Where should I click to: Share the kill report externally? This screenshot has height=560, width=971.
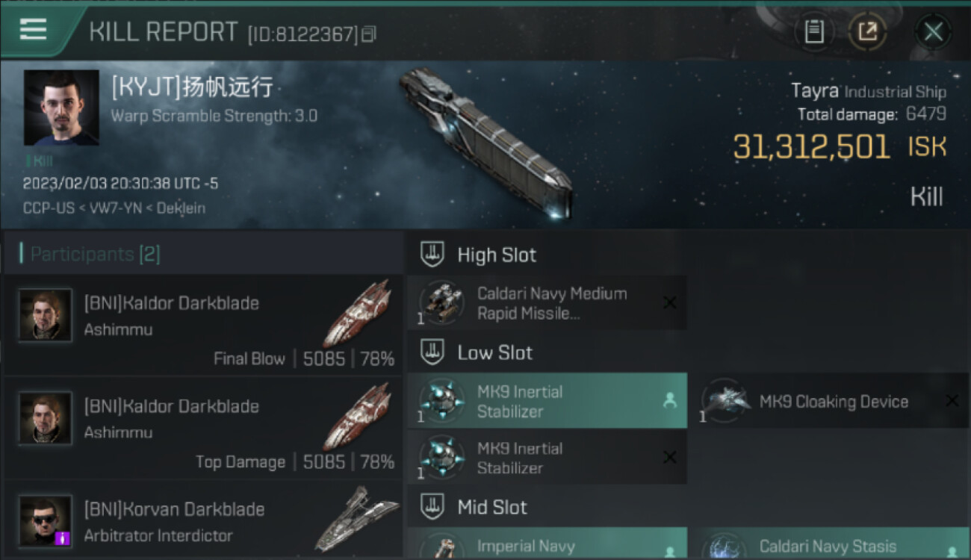click(867, 31)
